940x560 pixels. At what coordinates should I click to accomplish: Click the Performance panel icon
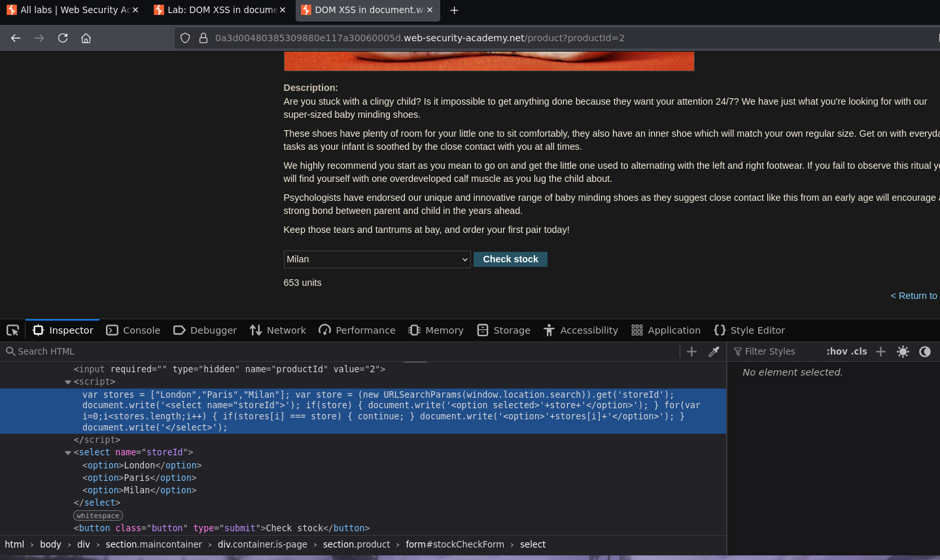pos(324,330)
